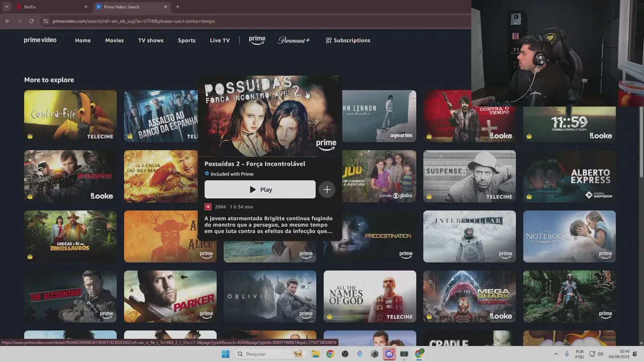Open the notifications bell icon
644x362 pixels.
[635, 354]
